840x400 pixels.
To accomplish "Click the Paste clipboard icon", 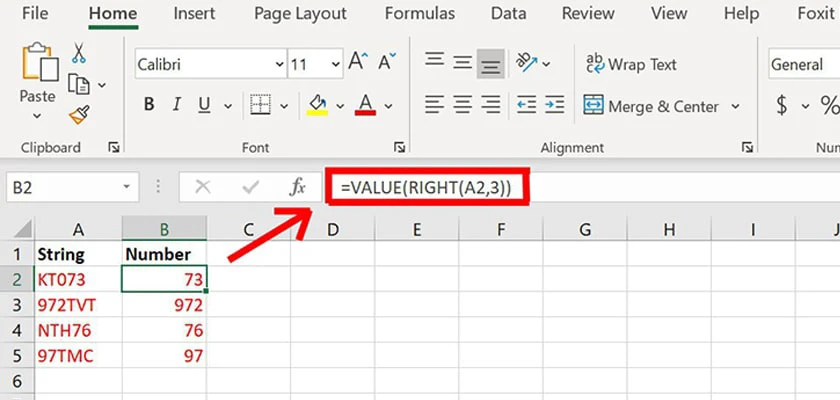I will coord(40,63).
